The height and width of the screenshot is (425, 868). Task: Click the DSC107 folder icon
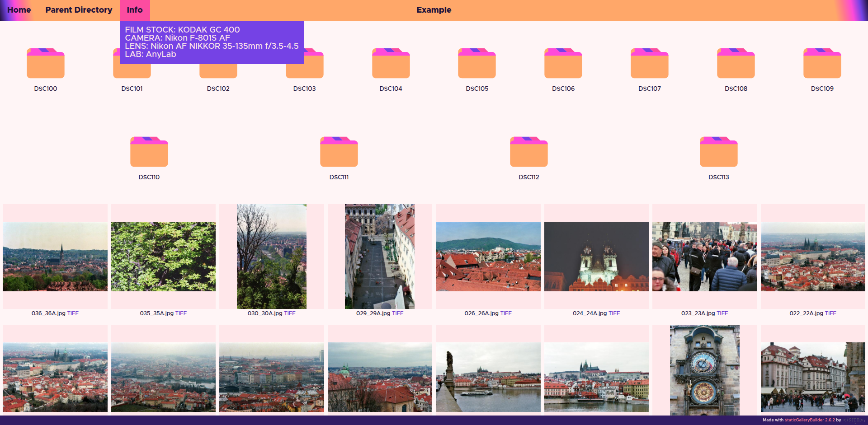[649, 64]
